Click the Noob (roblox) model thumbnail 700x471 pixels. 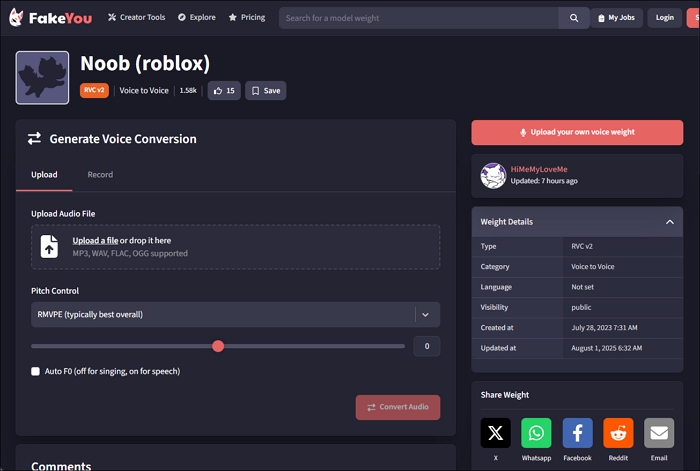42,78
